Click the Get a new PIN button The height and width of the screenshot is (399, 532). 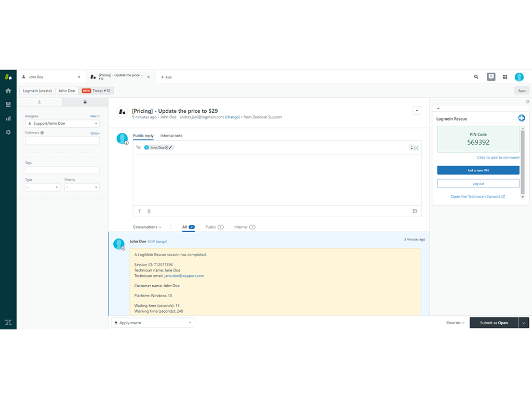click(478, 170)
